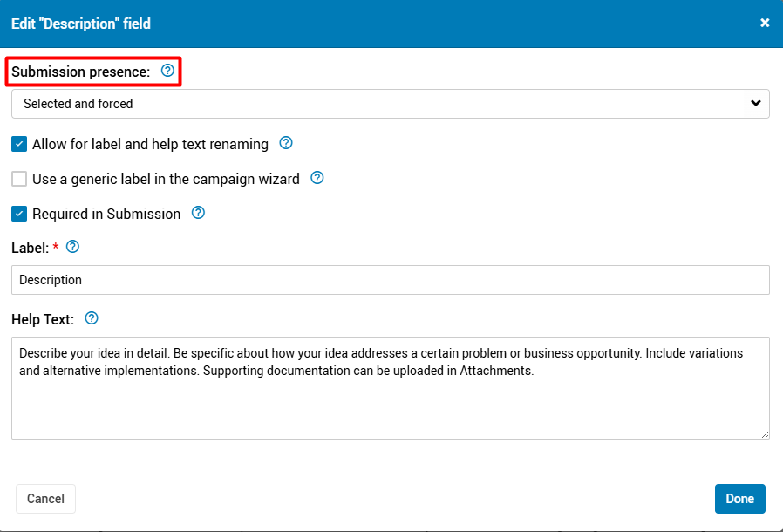
Task: Open help icon beside label renaming option
Action: pyautogui.click(x=286, y=143)
